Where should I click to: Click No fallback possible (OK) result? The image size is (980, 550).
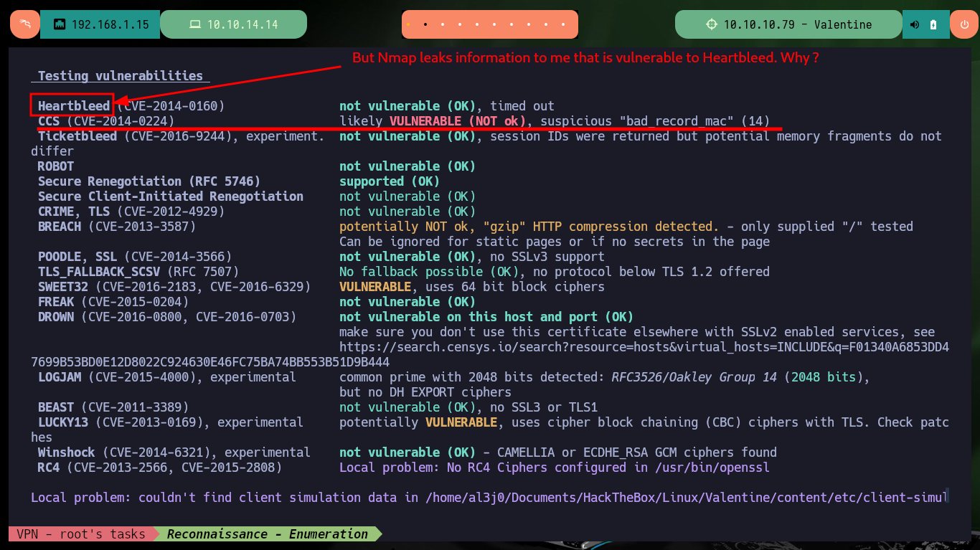[429, 272]
